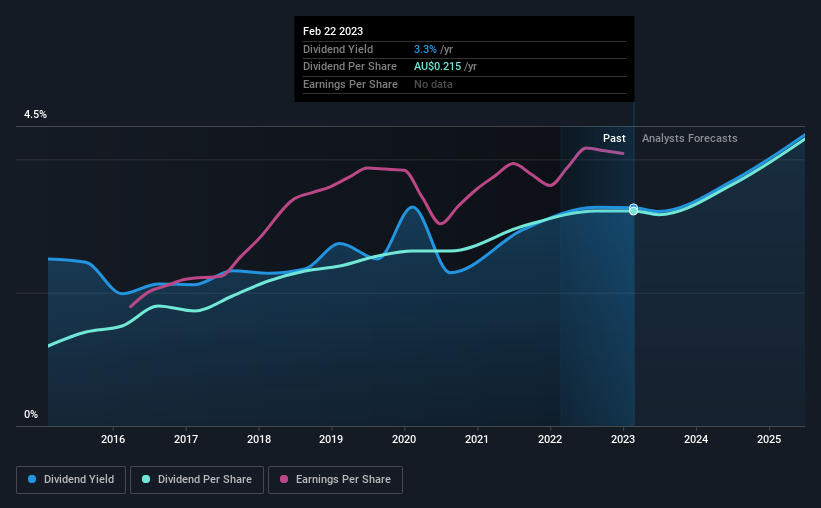Click the Feb 22 2023 tooltip date

point(333,31)
